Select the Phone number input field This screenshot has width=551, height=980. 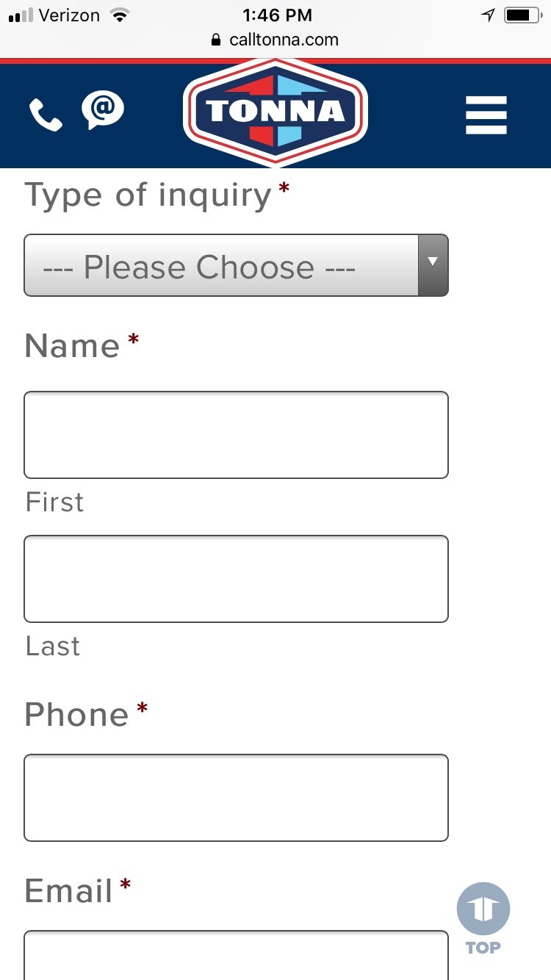coord(236,798)
